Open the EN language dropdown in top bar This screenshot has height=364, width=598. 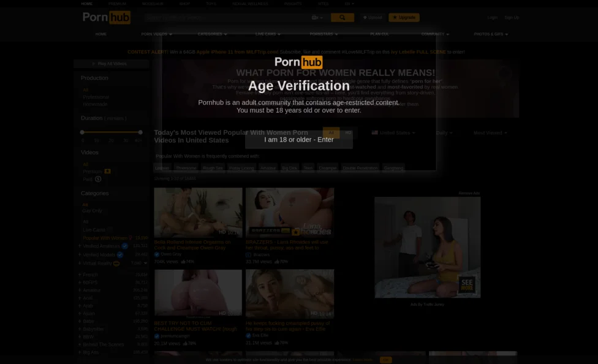point(349,4)
